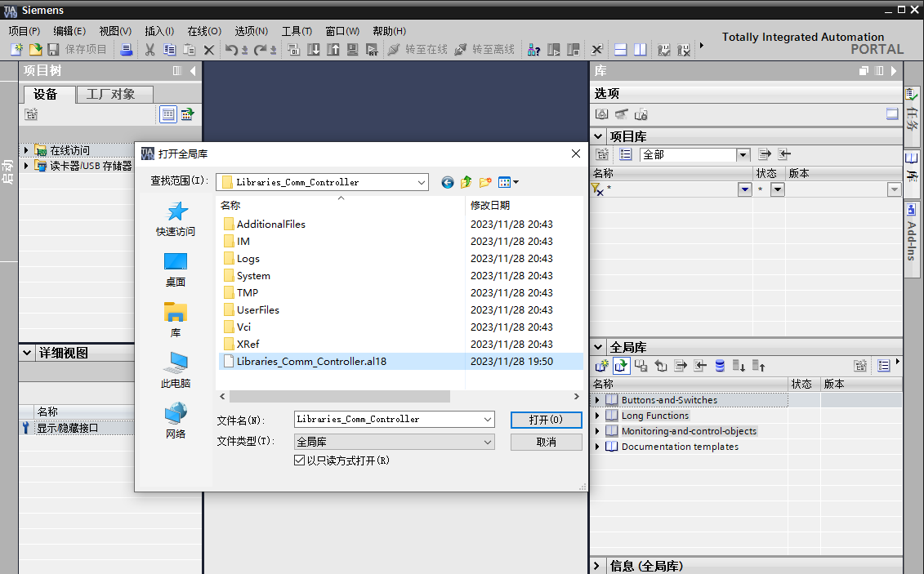Click the library archive database icon
The image size is (924, 574).
pos(719,365)
